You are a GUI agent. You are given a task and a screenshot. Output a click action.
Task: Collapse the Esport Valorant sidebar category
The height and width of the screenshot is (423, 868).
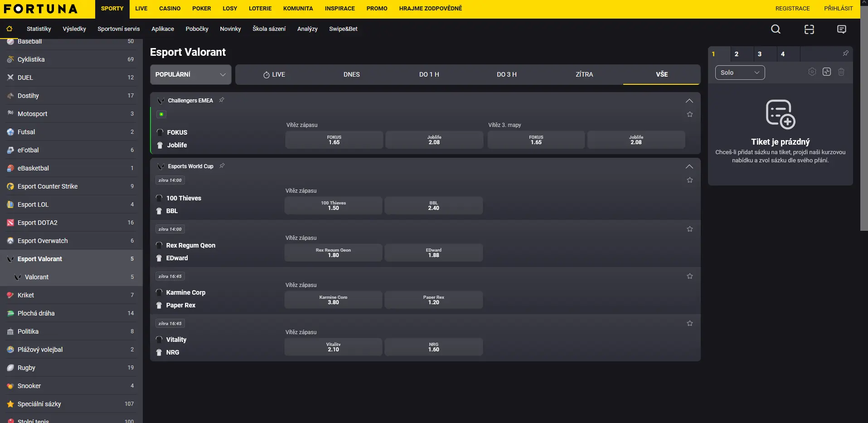click(71, 259)
